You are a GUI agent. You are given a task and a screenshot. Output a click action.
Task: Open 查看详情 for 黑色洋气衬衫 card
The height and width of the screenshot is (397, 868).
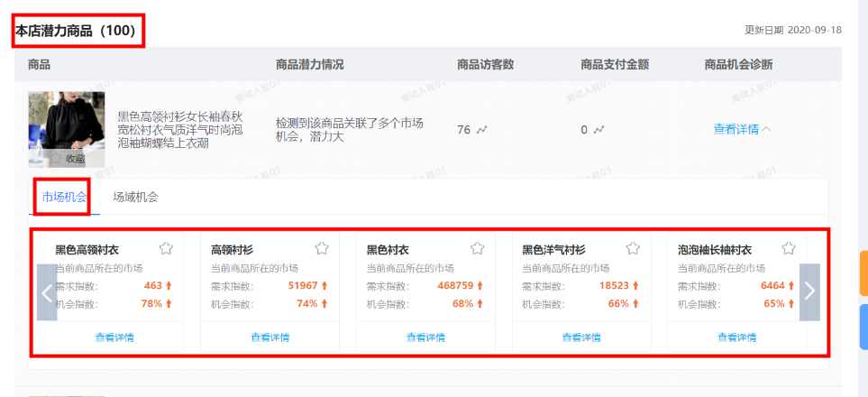pyautogui.click(x=581, y=337)
